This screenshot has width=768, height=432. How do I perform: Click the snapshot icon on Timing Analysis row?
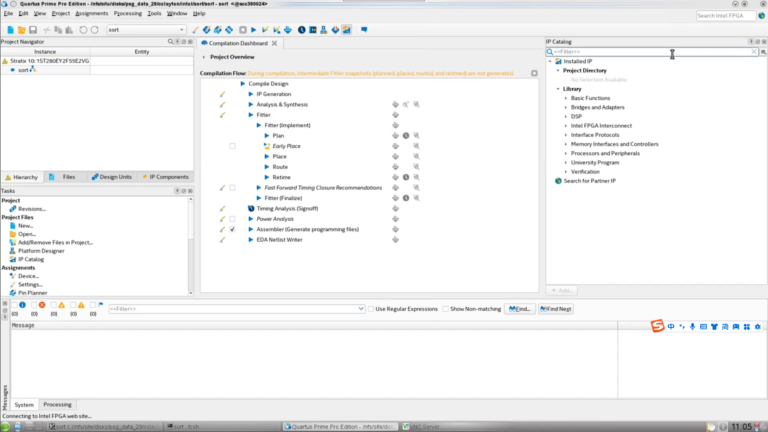[x=395, y=209]
